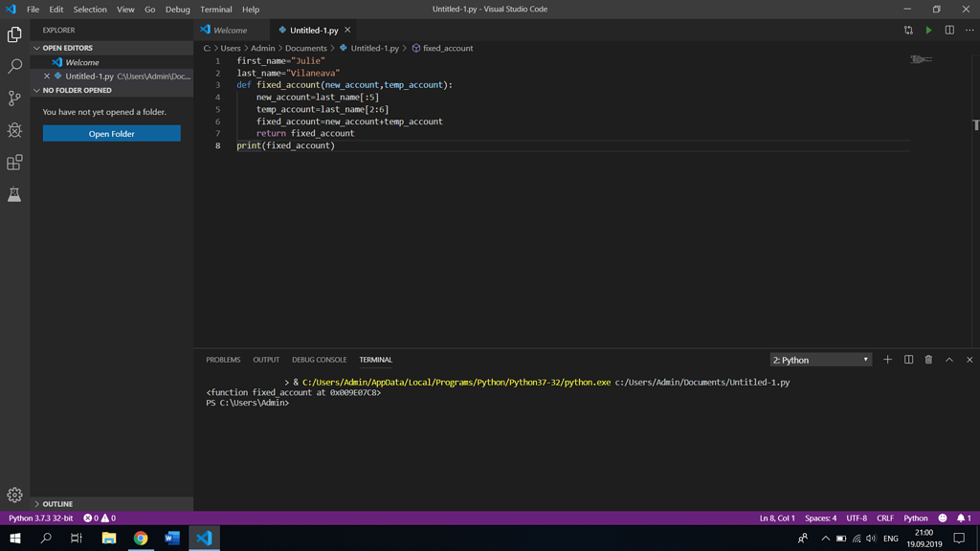Screen dimensions: 980x551
Task: Open the terminal selector dropdown '2: Python'
Action: click(x=820, y=360)
